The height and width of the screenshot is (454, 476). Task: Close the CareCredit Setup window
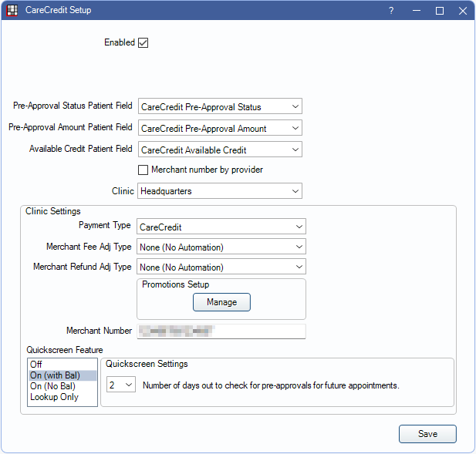tap(462, 11)
